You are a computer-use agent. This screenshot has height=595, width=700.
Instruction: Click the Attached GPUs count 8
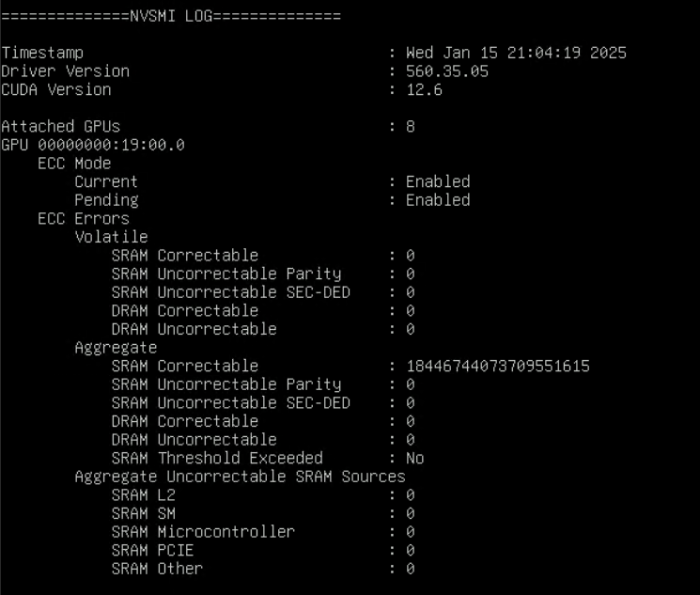click(410, 126)
